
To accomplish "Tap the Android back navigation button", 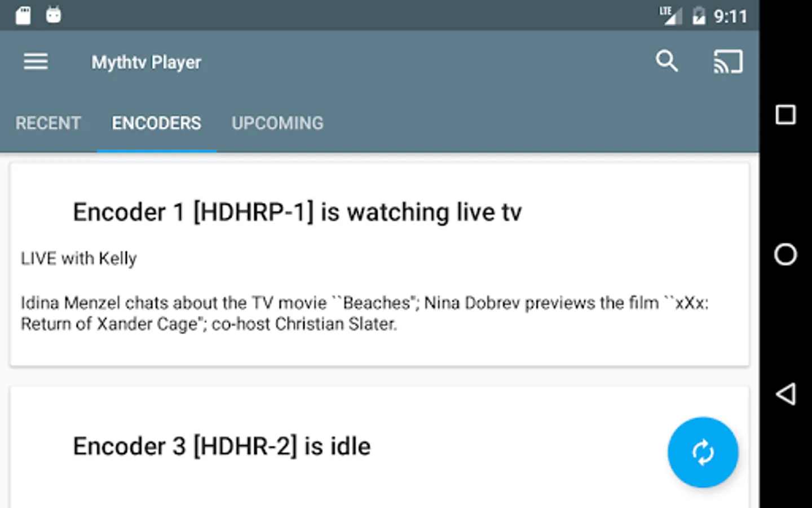I will 785,394.
